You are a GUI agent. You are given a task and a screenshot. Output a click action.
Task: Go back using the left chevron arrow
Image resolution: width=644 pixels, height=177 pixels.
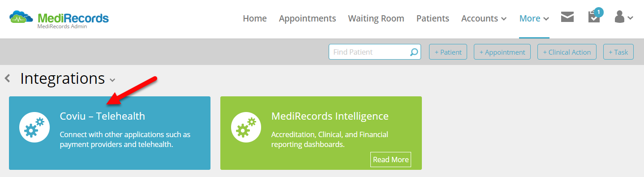tap(7, 79)
